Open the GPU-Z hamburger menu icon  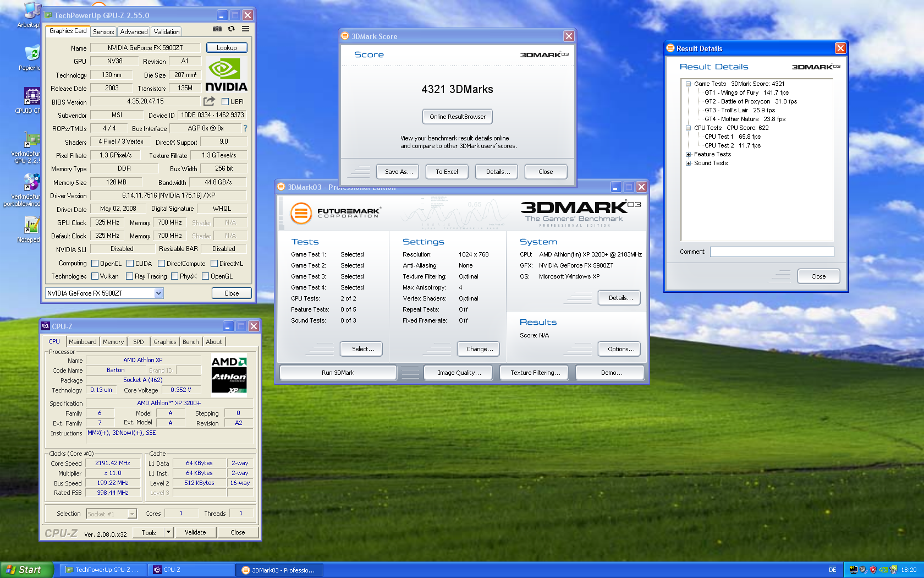[246, 29]
